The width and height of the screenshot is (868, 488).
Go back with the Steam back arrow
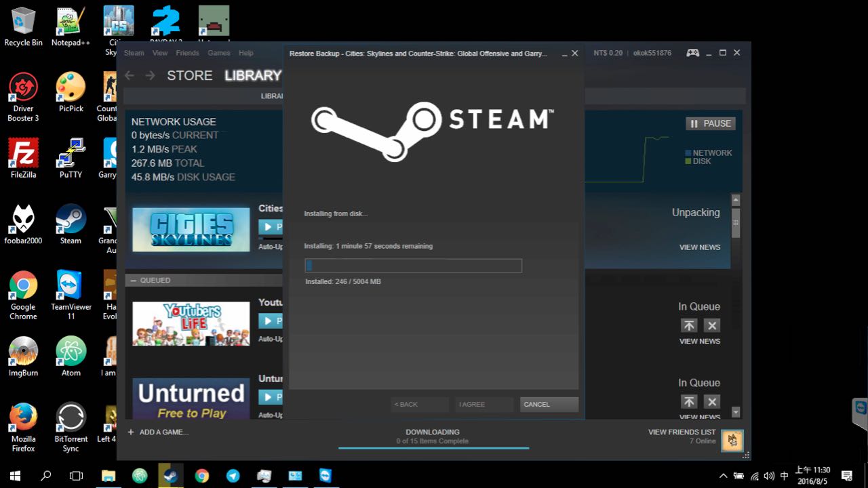pyautogui.click(x=130, y=75)
